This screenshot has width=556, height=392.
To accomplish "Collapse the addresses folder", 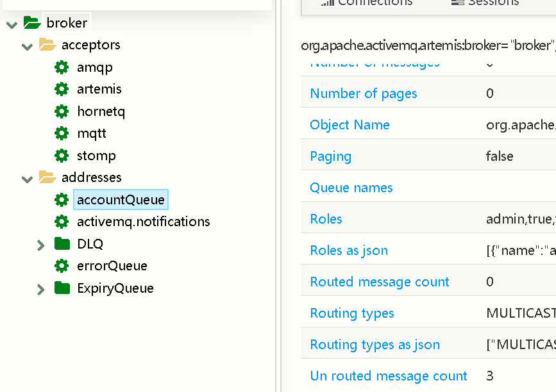I will [27, 179].
